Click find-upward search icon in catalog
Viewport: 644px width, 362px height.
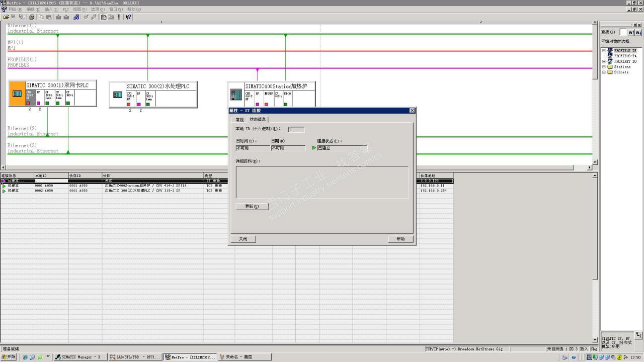631,32
